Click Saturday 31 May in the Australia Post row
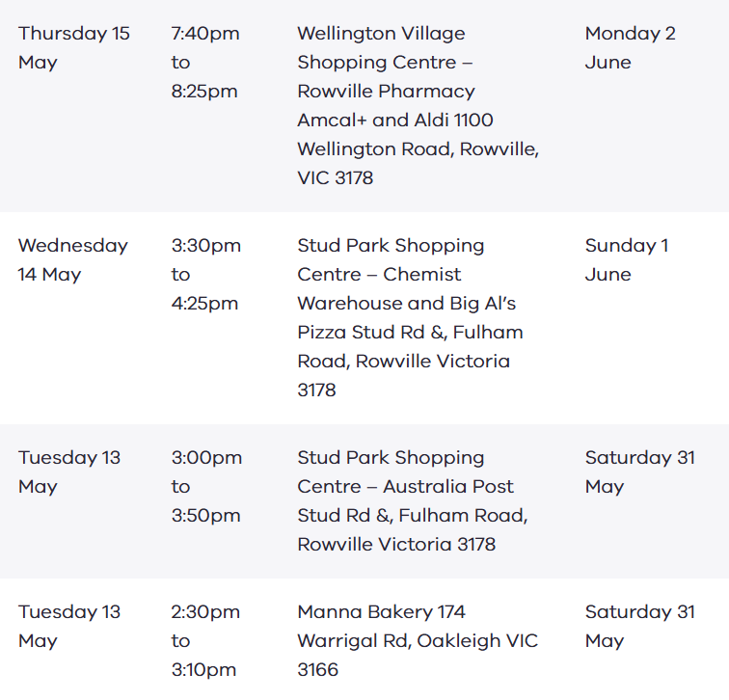 tap(639, 471)
